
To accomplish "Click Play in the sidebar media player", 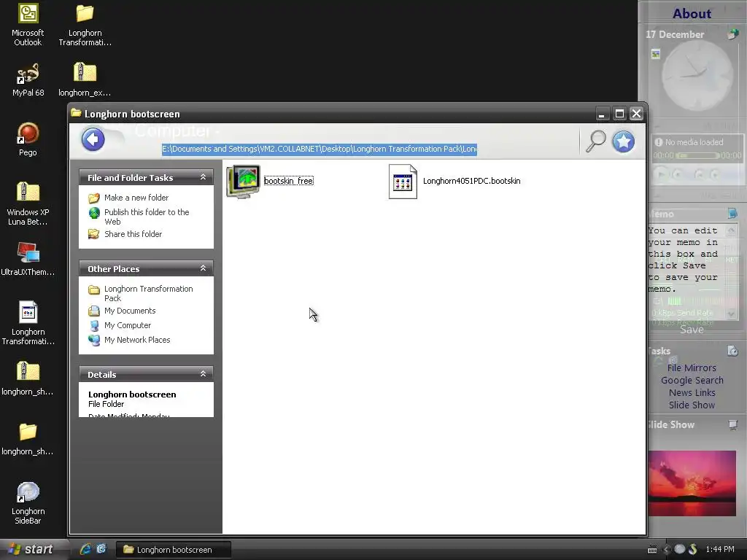I will point(660,174).
